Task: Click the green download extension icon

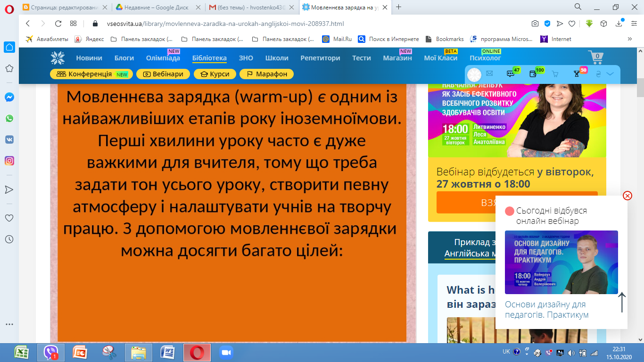Action: [589, 23]
